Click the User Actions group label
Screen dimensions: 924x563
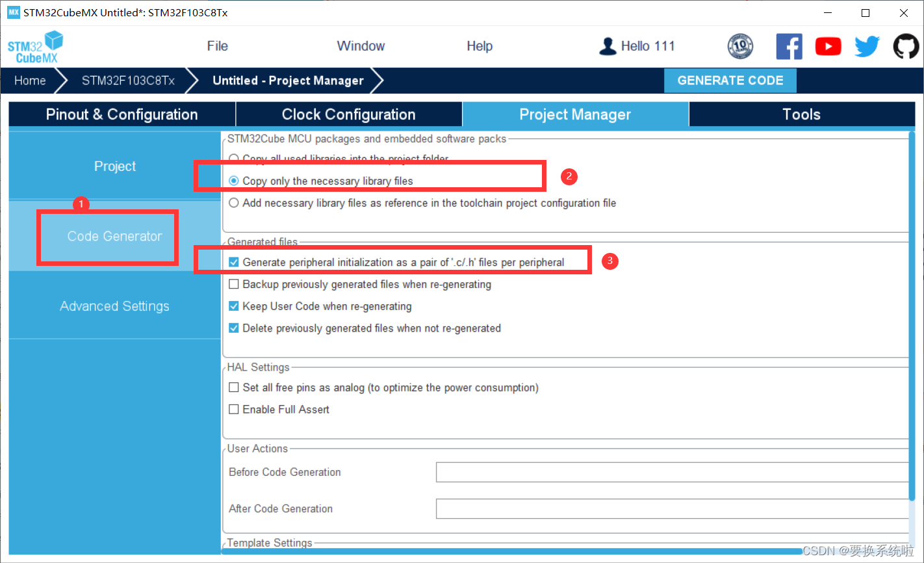point(257,449)
